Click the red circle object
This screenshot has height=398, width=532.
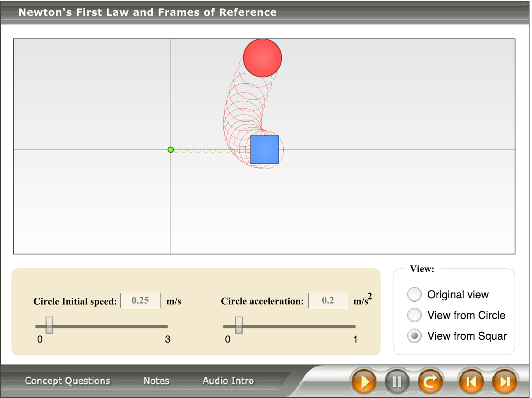262,58
